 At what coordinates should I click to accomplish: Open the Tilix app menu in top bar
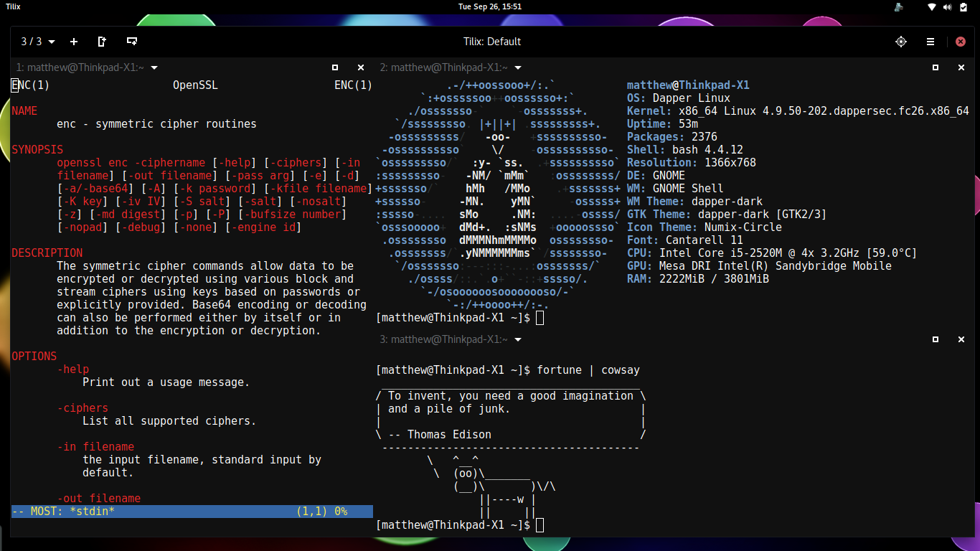tap(13, 6)
